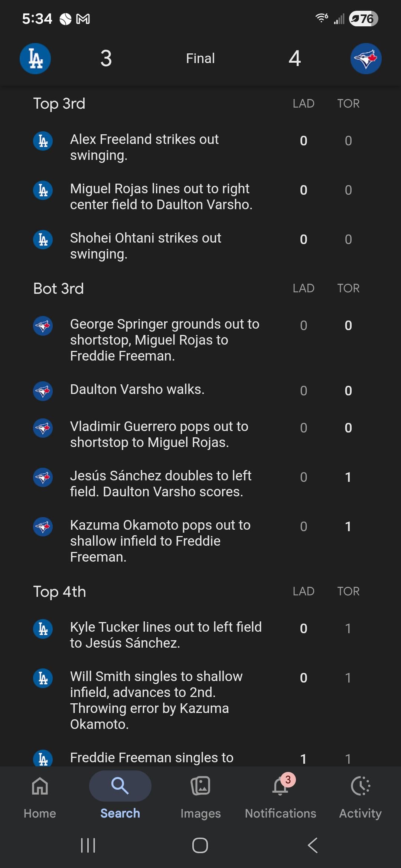Tap the battery indicator showing 76
This screenshot has height=868, width=401.
click(x=363, y=19)
